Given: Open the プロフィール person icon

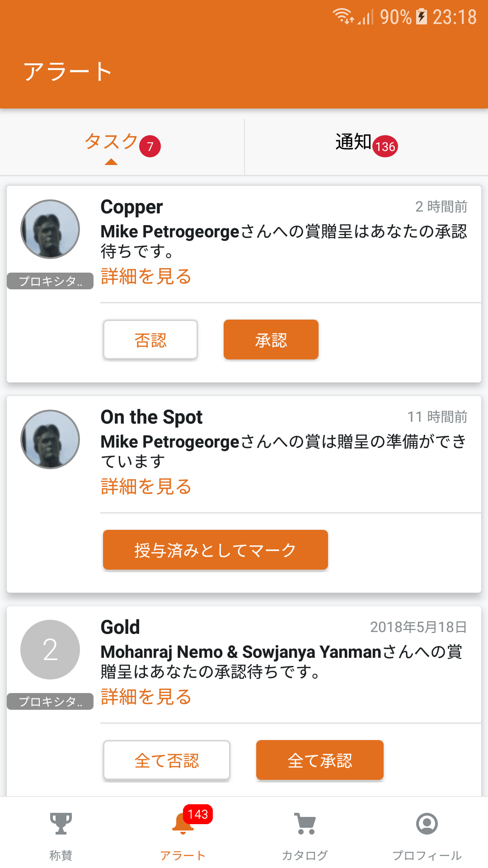Looking at the screenshot, I should [x=427, y=823].
